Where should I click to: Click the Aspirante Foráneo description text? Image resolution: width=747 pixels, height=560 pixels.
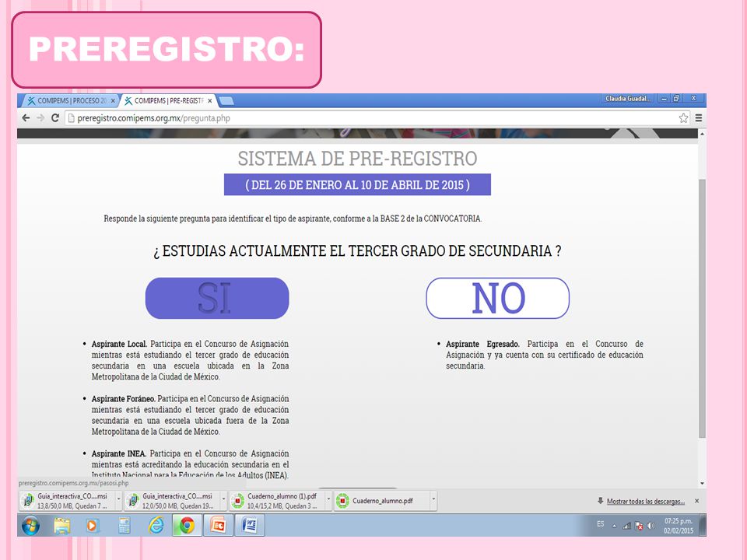pos(190,415)
